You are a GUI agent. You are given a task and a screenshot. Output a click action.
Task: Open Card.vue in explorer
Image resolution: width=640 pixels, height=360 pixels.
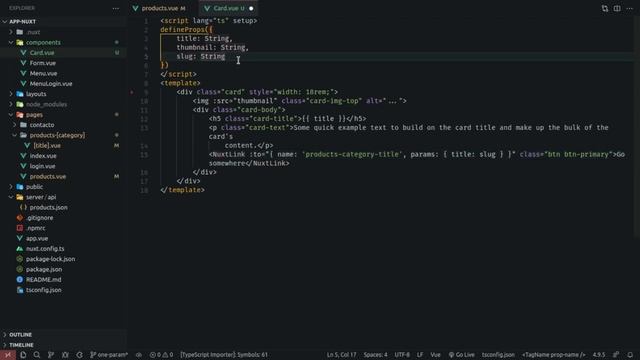pyautogui.click(x=63, y=53)
